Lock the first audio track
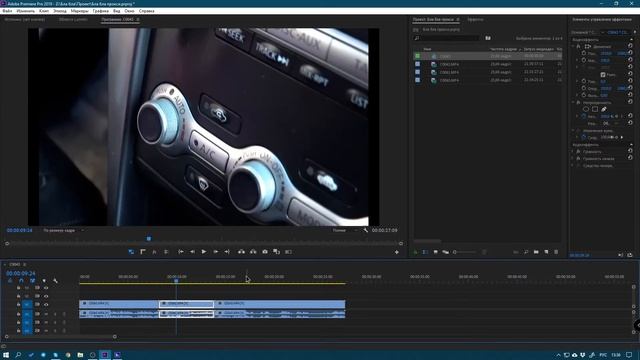The image size is (640, 360). pyautogui.click(x=18, y=314)
